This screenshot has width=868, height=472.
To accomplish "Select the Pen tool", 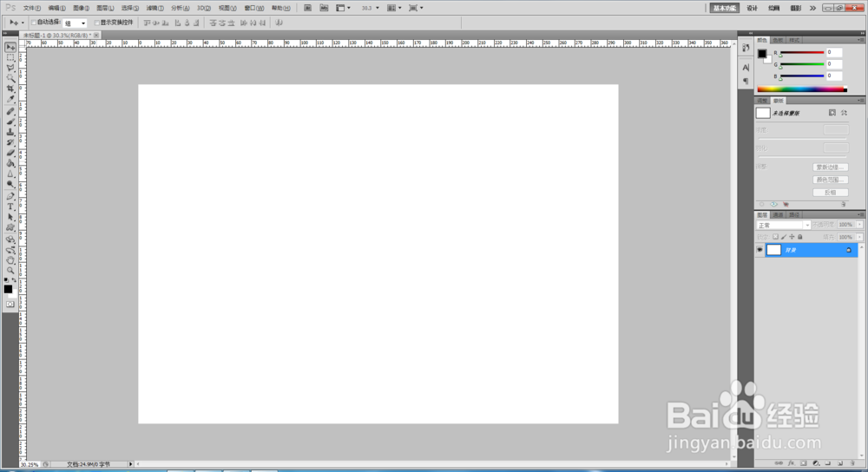I will click(10, 196).
